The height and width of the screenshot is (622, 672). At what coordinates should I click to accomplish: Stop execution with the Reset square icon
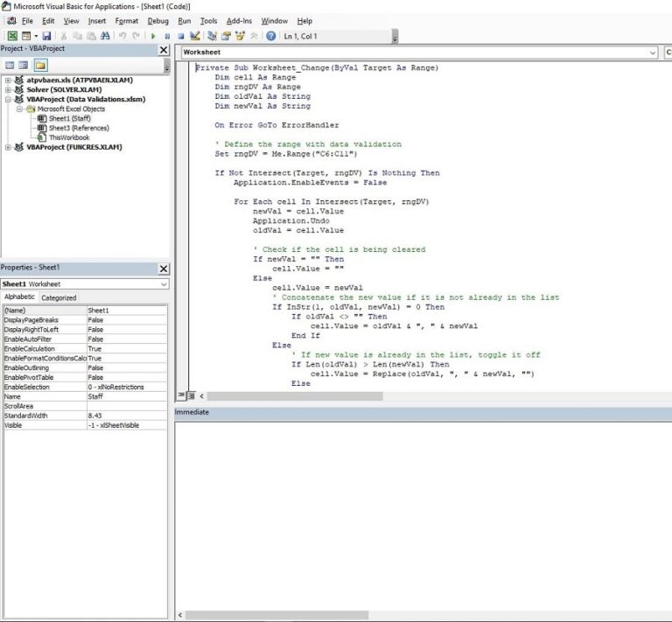(180, 36)
